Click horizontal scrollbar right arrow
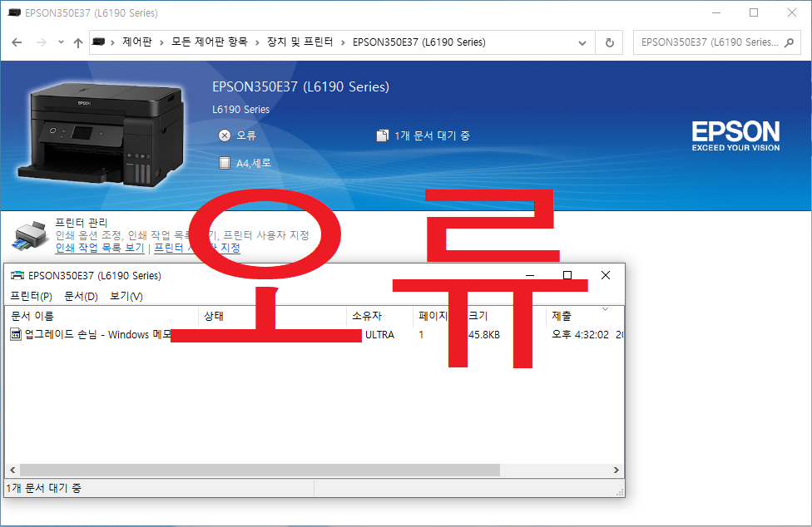The width and height of the screenshot is (812, 527). tap(616, 470)
